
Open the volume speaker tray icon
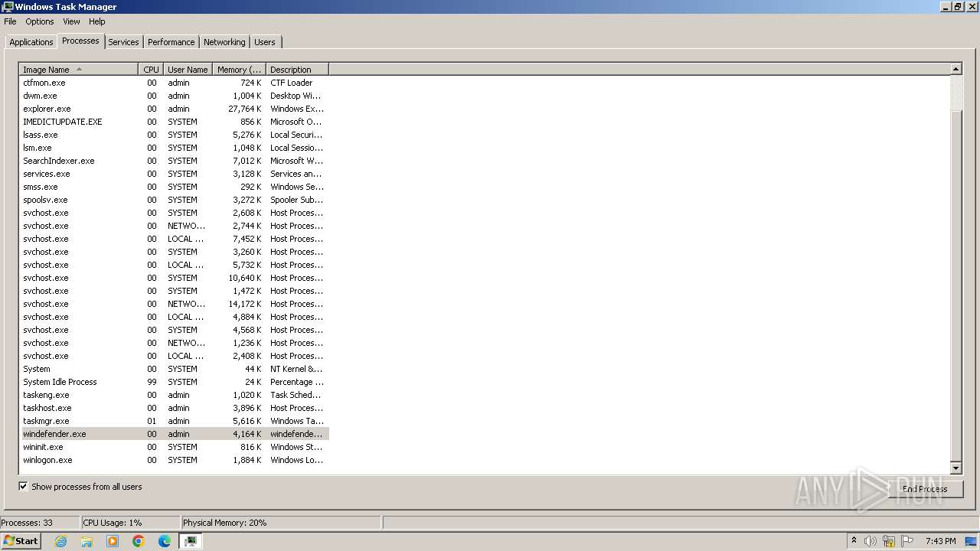point(871,541)
